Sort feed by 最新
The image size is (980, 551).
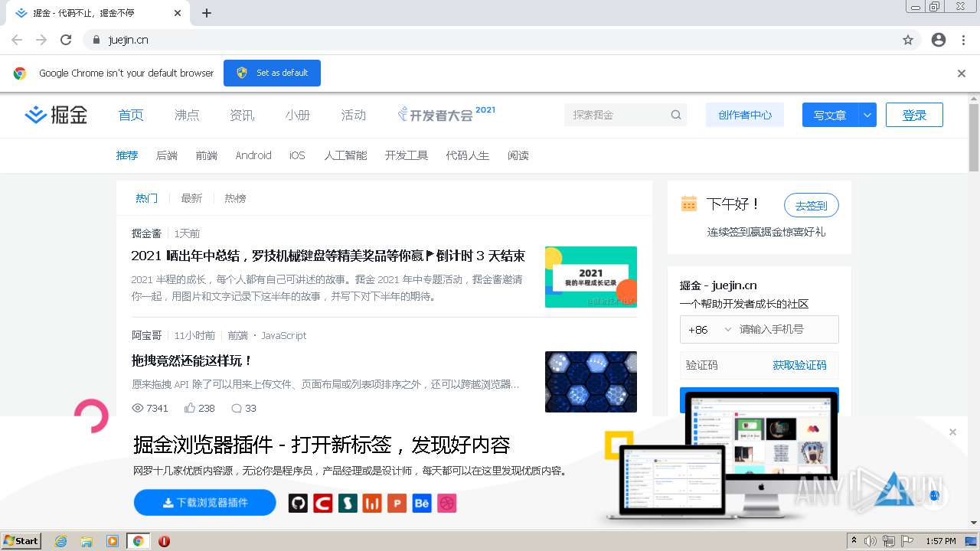point(191,198)
